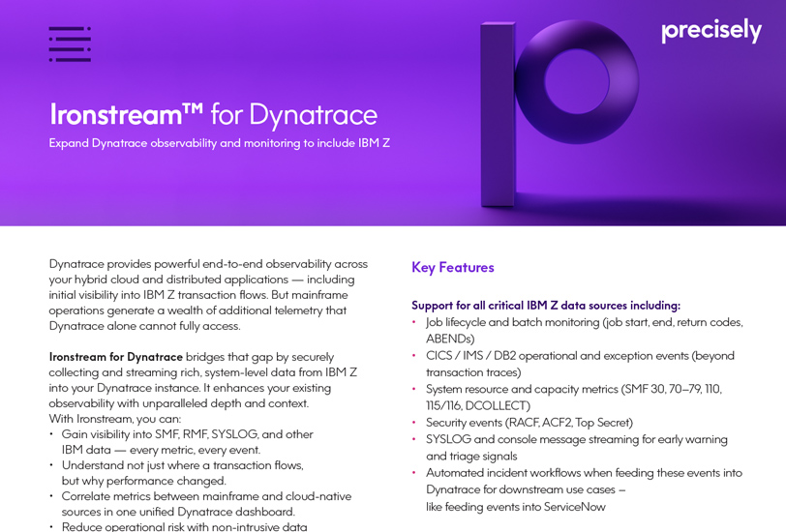Screen dimensions: 786x532
Task: Select the Automated incident workflows bullet
Action: (x=583, y=488)
